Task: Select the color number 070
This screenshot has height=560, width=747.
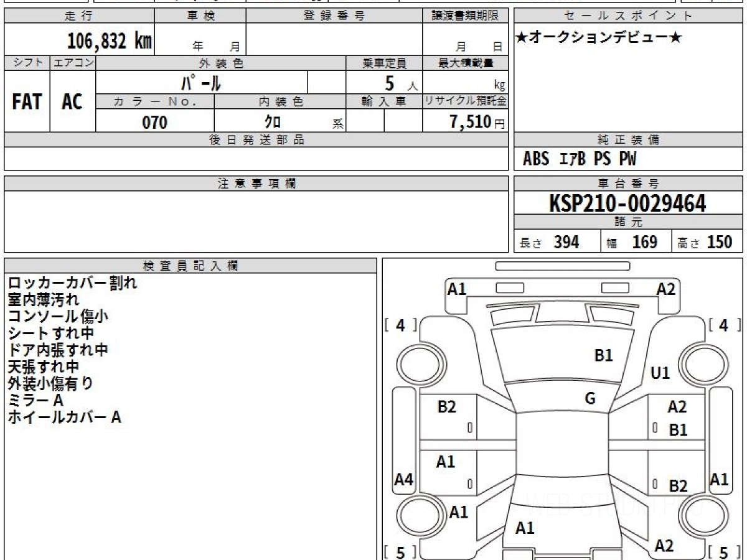Action: click(x=155, y=123)
